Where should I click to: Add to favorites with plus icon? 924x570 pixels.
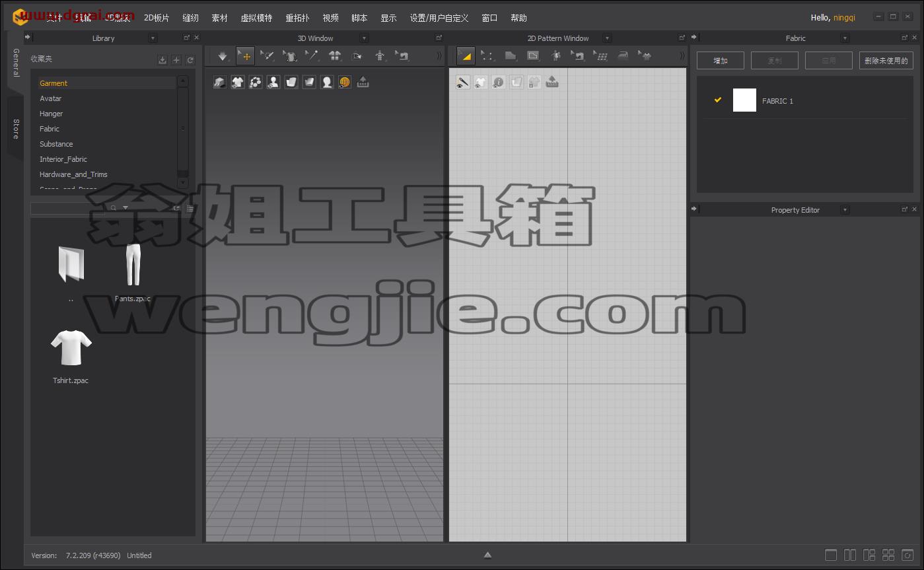(176, 60)
